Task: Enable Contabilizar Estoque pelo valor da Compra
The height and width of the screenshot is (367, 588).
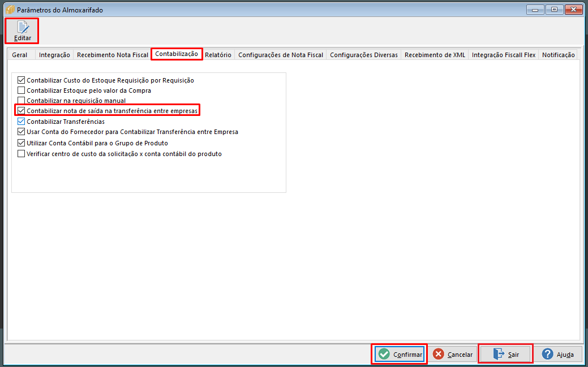Action: [x=22, y=90]
